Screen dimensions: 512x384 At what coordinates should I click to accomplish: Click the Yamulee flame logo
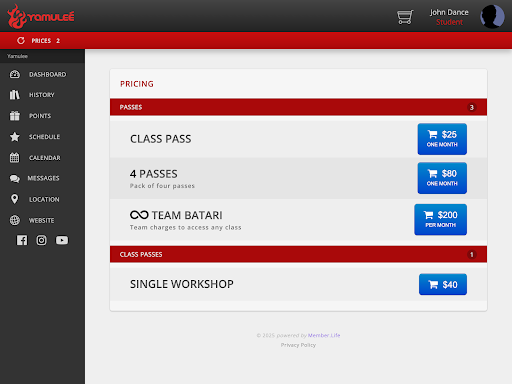coord(40,16)
